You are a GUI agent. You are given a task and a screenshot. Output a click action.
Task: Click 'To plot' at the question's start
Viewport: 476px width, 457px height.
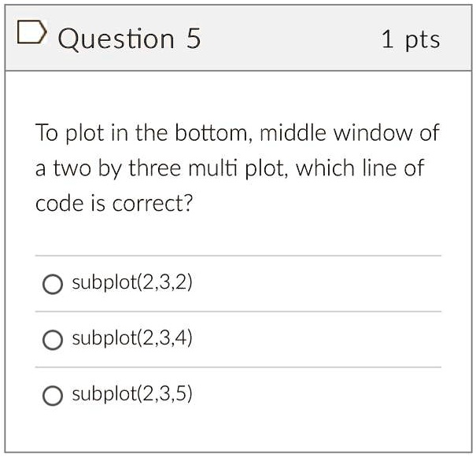click(x=70, y=133)
